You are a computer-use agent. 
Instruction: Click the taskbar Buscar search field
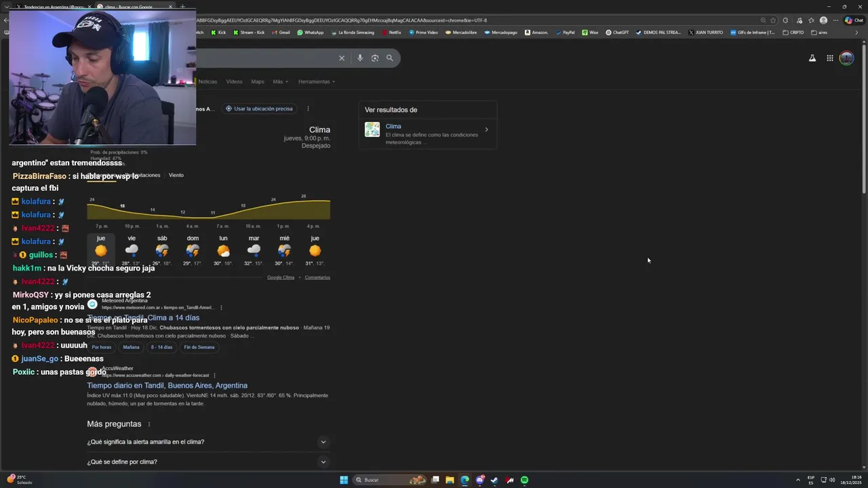coord(391,480)
